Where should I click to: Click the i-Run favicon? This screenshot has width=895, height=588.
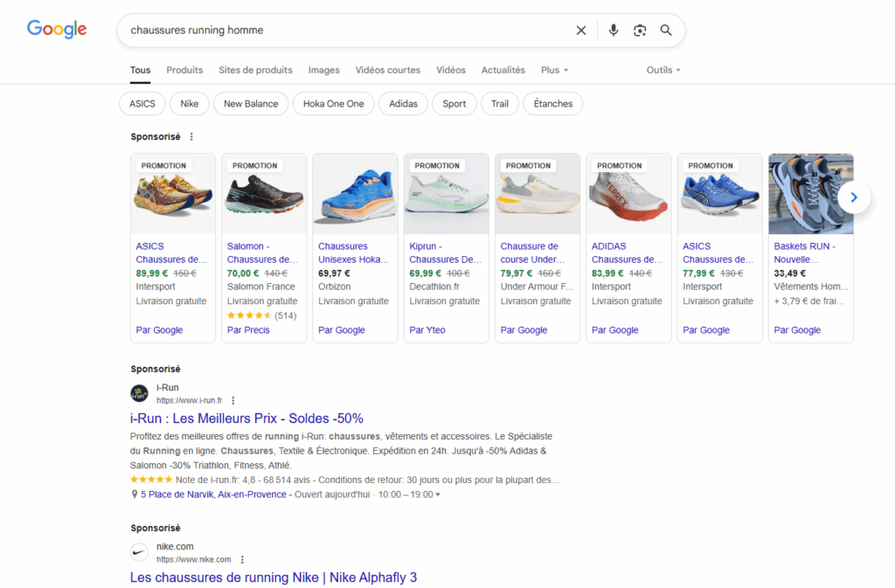(x=139, y=393)
